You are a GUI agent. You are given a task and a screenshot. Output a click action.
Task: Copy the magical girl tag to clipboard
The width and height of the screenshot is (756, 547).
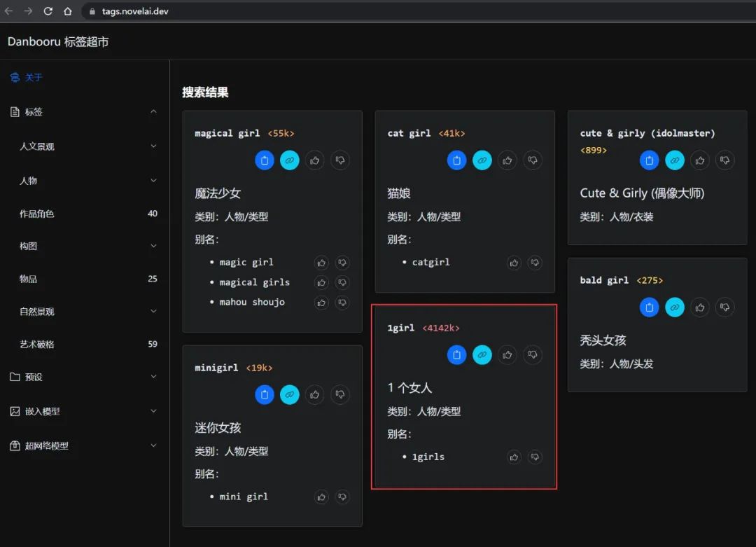(x=264, y=160)
